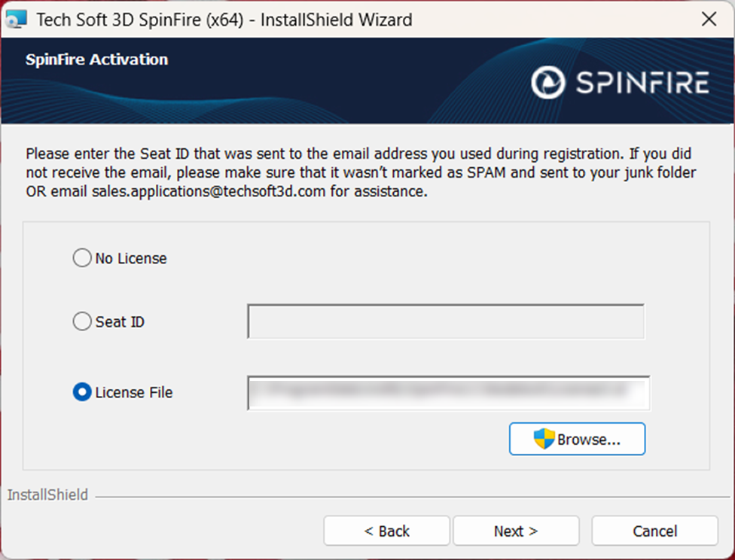Viewport: 735px width, 560px height.
Task: Select the License File radio button
Action: tap(81, 393)
